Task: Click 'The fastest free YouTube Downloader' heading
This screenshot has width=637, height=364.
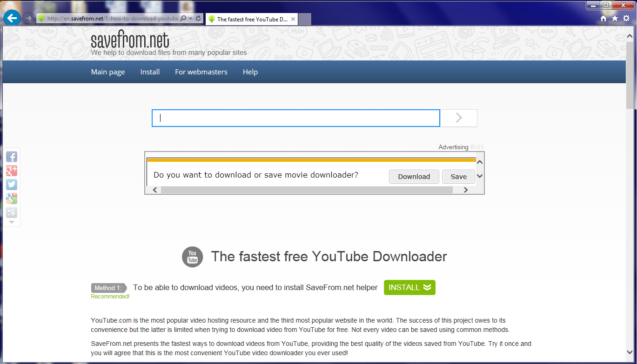Action: coord(329,257)
